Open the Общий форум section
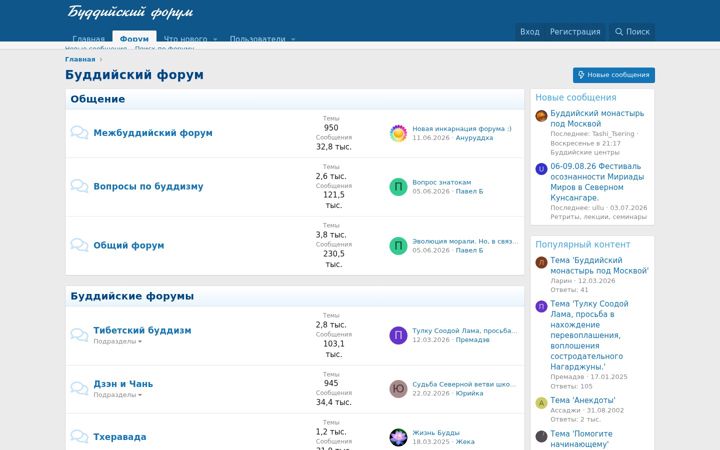This screenshot has height=450, width=720. click(129, 245)
